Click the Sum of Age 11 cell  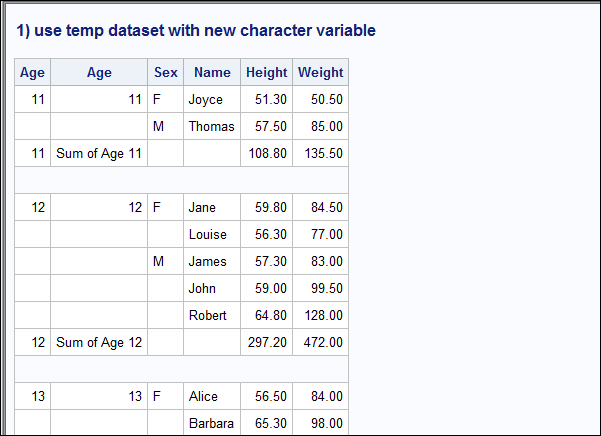coord(99,153)
